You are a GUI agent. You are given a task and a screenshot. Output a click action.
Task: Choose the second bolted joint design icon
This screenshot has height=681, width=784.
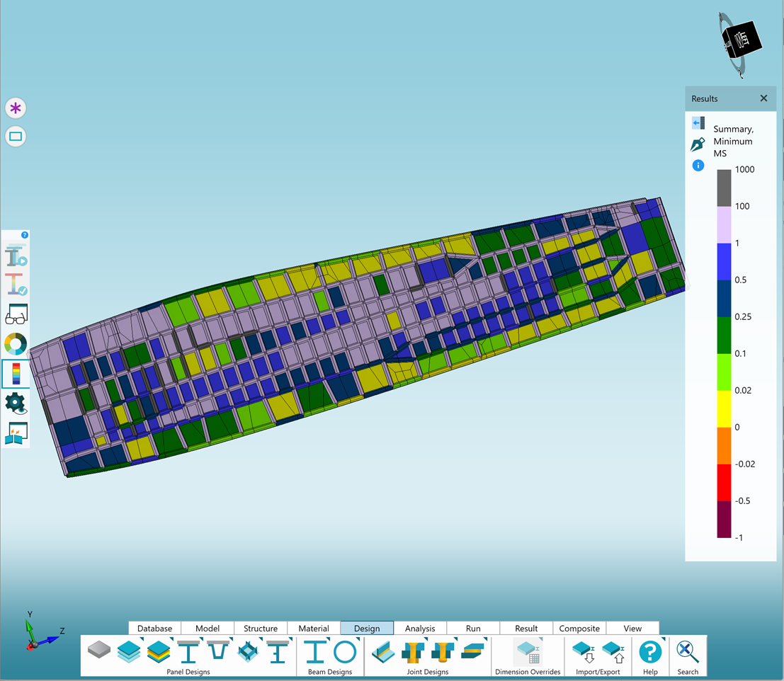tap(442, 651)
